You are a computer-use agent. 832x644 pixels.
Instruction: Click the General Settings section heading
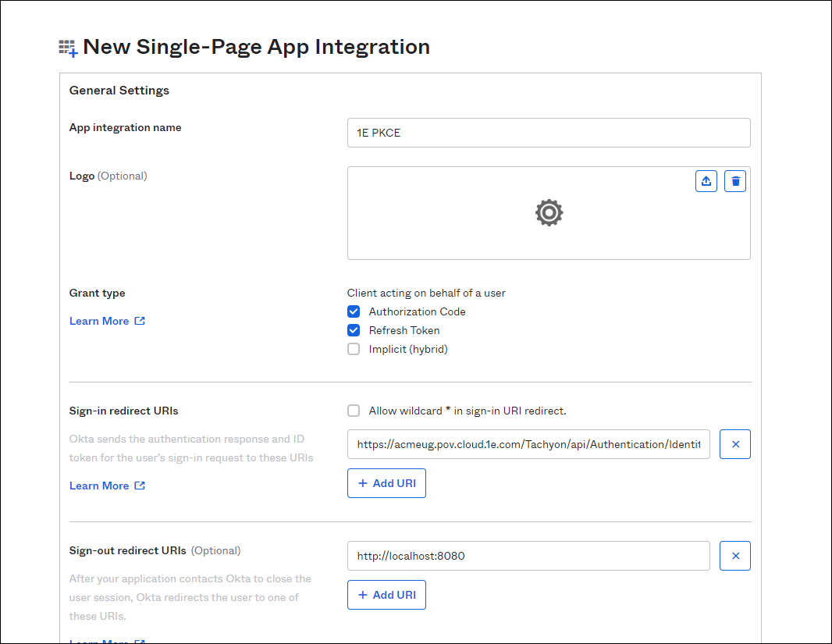tap(119, 91)
